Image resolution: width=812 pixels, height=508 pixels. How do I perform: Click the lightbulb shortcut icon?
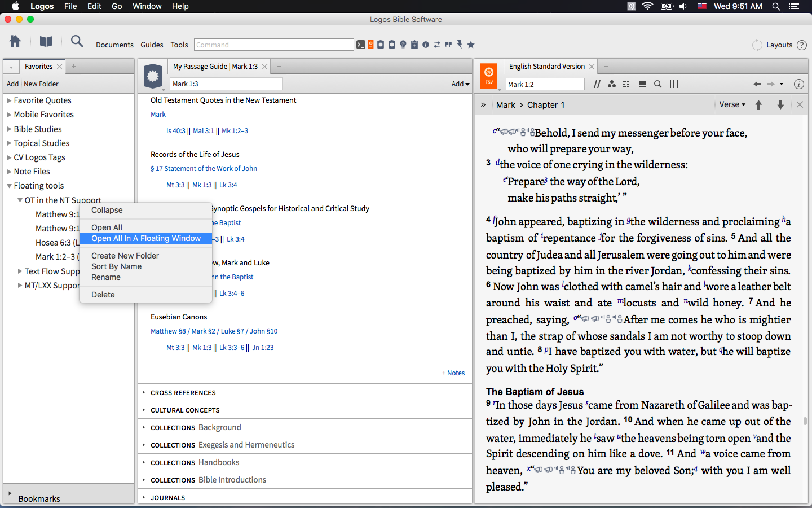(x=403, y=45)
